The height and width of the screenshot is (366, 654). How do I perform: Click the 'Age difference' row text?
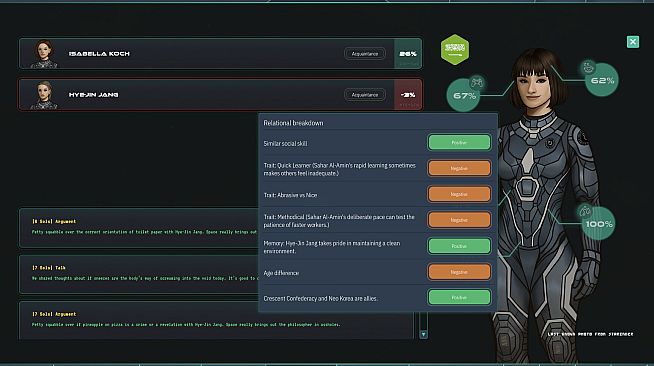coord(281,273)
